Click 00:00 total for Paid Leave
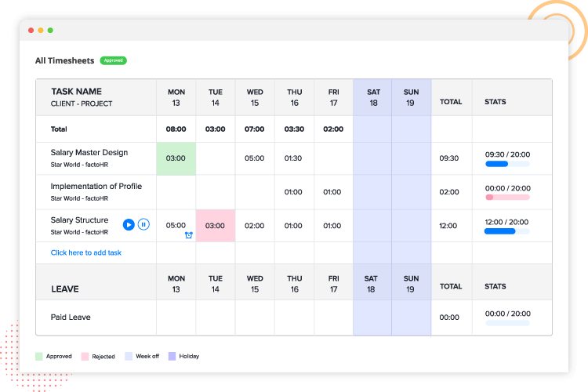Image resolution: width=588 pixels, height=392 pixels. click(449, 318)
